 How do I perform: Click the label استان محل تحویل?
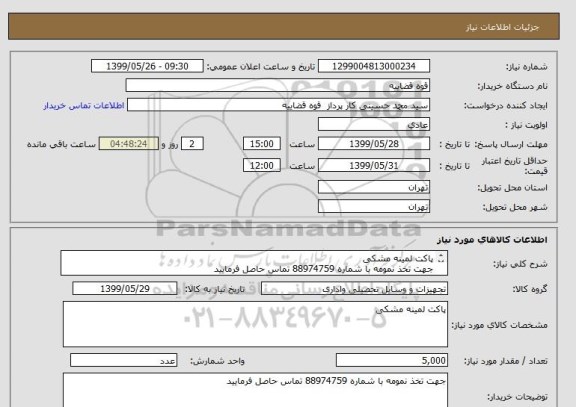pos(512,188)
